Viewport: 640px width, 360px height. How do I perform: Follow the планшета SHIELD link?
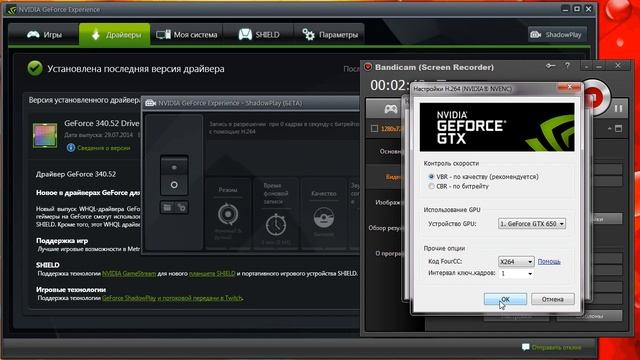[x=212, y=273]
